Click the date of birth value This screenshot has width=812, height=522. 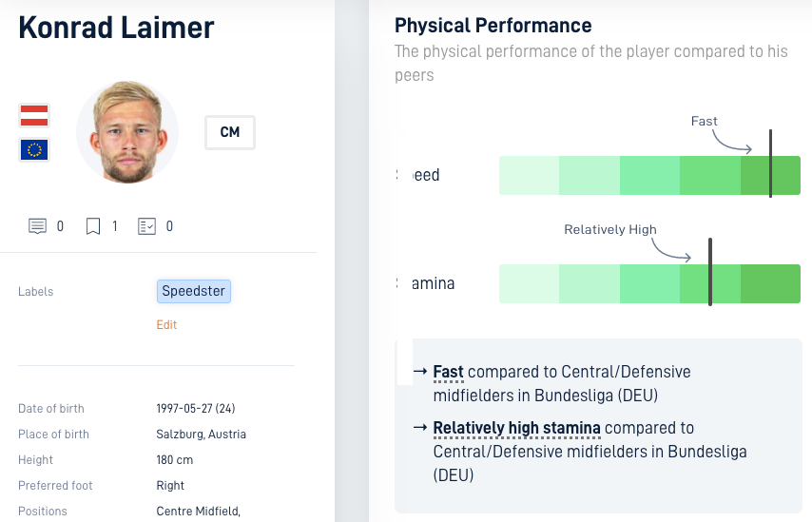[196, 409]
